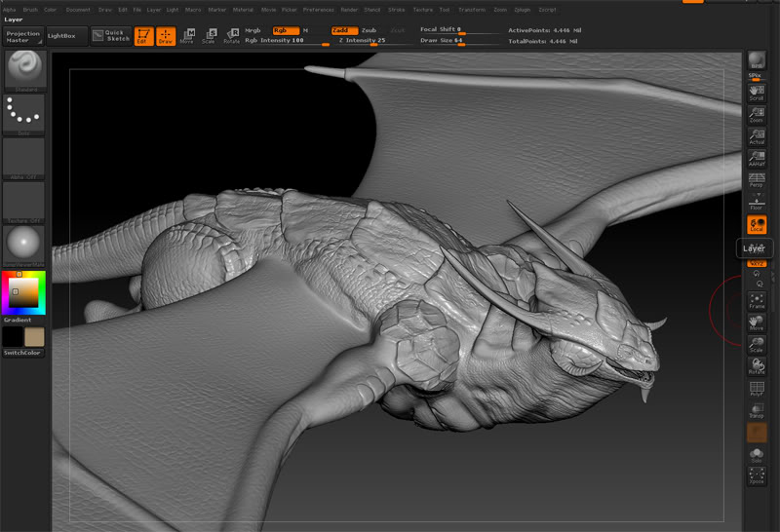Activate the Edit mode button
The image size is (780, 532).
click(143, 36)
